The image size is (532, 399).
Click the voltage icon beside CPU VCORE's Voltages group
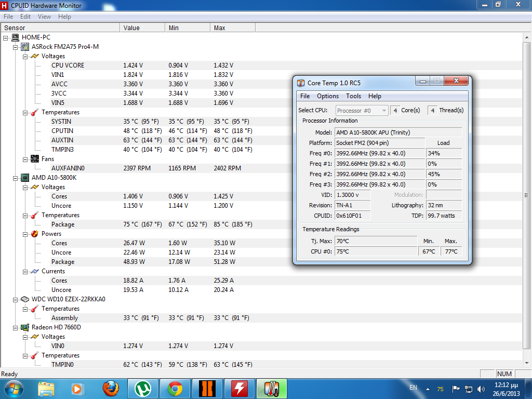pos(35,56)
